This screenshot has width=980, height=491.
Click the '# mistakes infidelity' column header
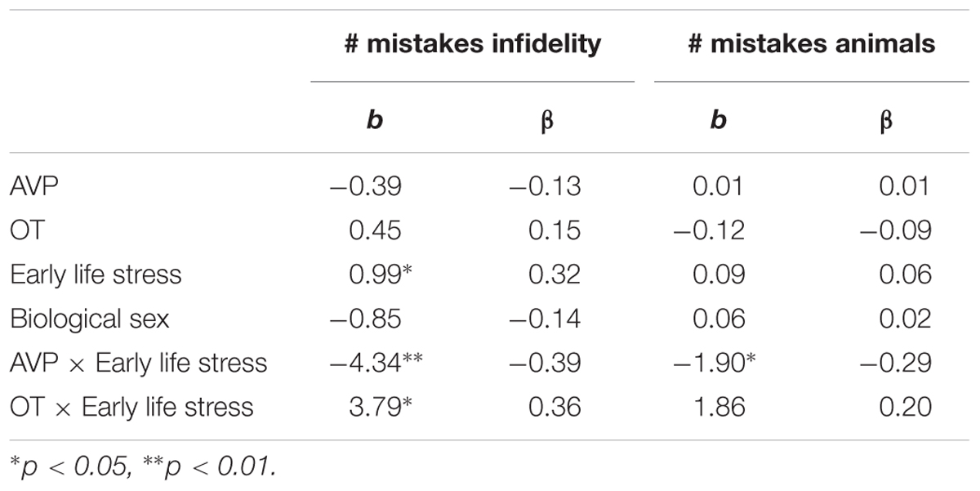click(473, 44)
